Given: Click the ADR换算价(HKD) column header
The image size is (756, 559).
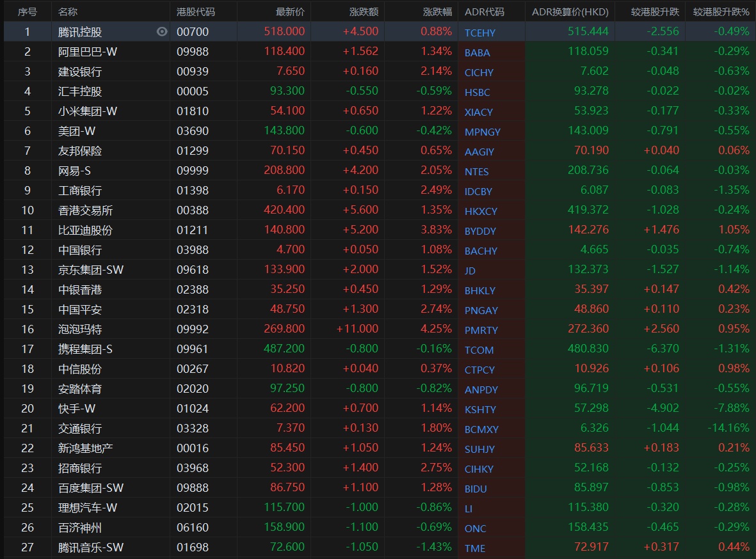Looking at the screenshot, I should coord(570,12).
